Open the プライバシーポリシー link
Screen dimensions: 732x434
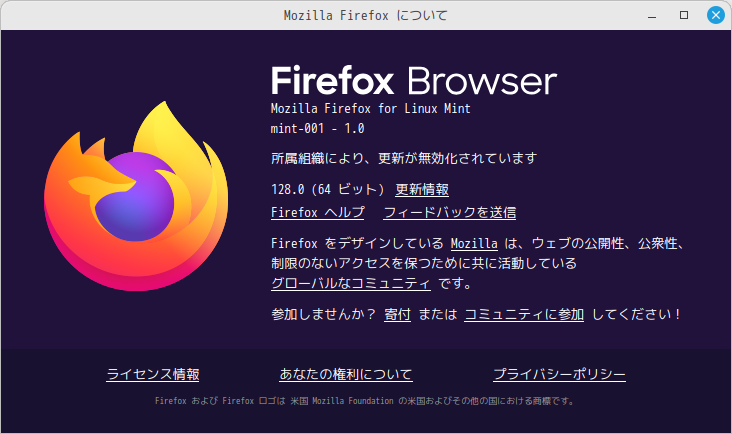(x=559, y=374)
